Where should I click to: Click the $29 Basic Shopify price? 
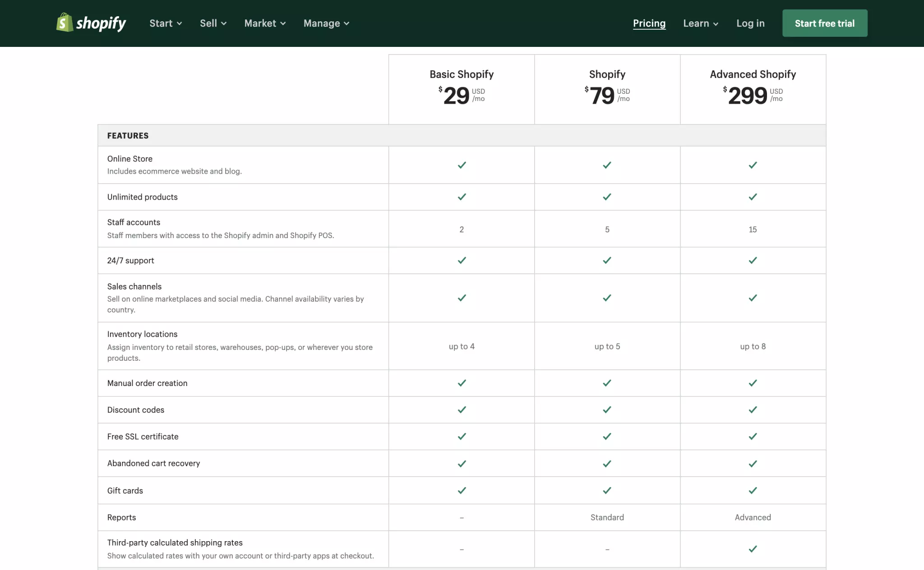pos(462,95)
